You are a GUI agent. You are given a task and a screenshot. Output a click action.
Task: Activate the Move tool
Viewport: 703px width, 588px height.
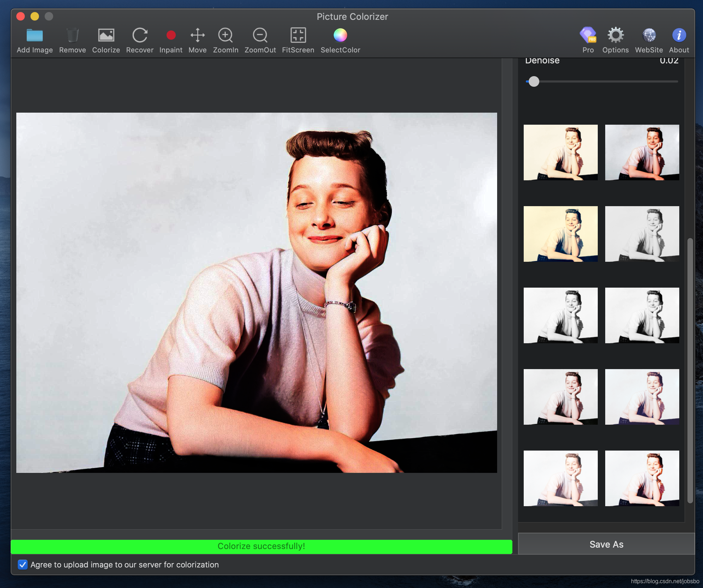point(197,35)
